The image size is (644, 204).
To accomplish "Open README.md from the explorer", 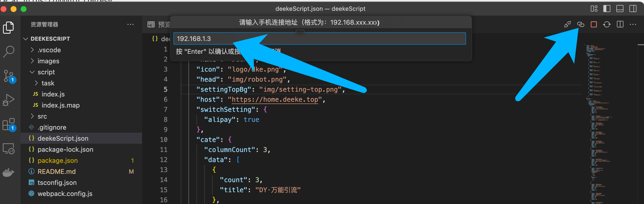I will pos(56,172).
